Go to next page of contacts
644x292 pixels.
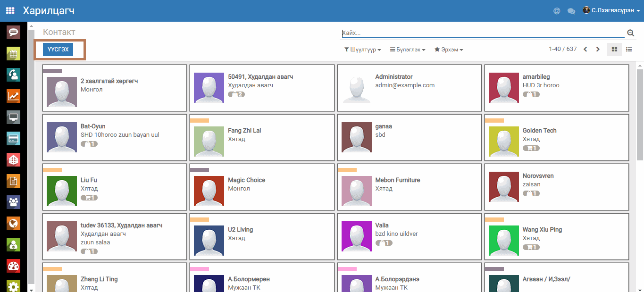pos(598,50)
